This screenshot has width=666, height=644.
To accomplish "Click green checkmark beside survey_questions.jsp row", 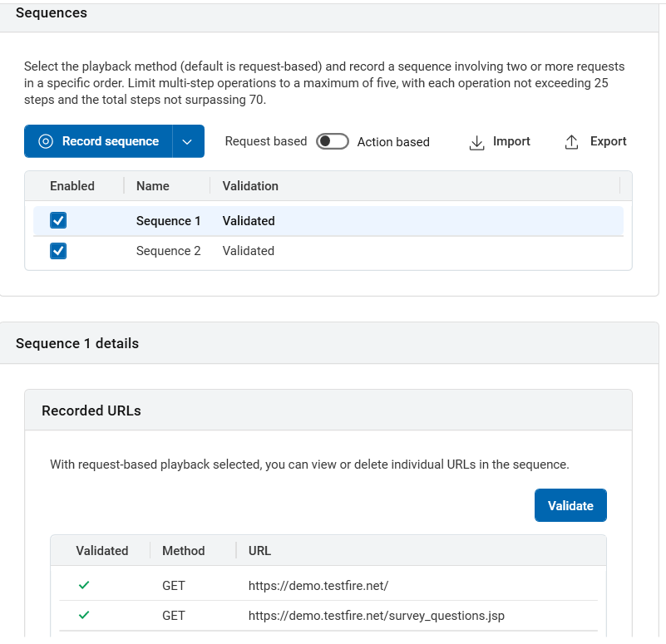I will 83,615.
